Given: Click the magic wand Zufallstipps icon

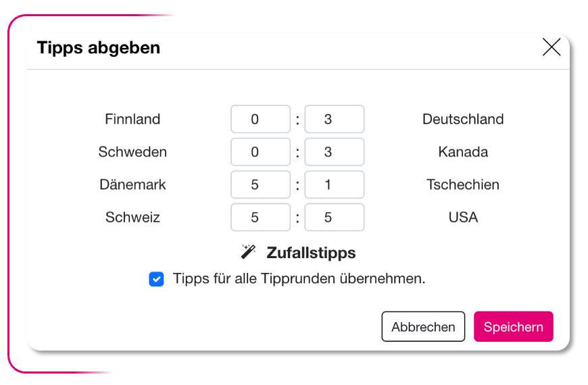Looking at the screenshot, I should pyautogui.click(x=248, y=253).
